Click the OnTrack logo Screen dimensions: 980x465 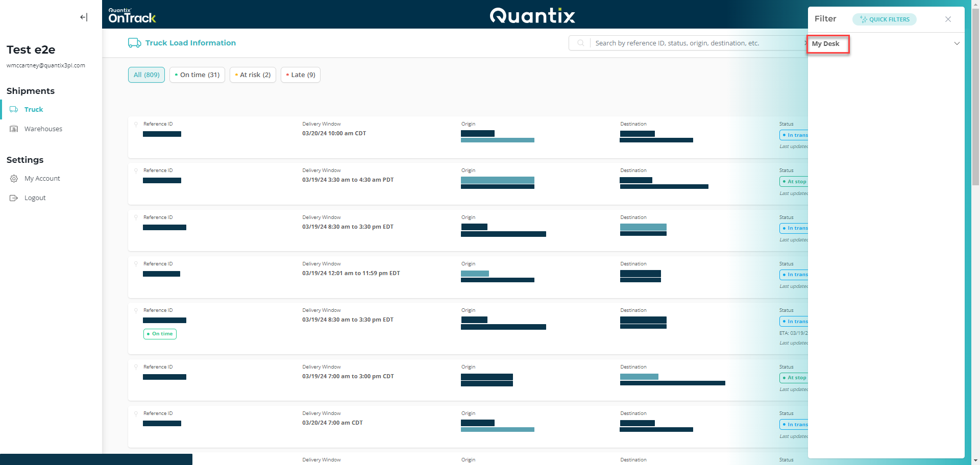click(x=132, y=15)
